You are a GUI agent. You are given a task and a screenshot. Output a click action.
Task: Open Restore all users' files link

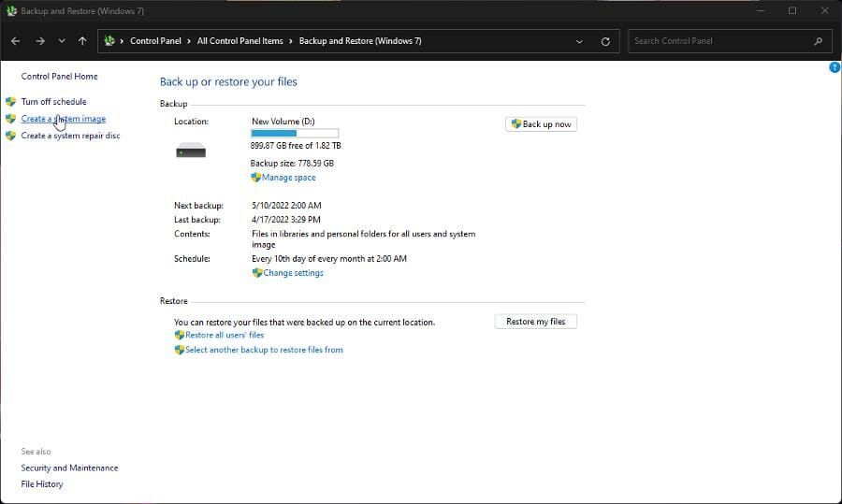click(x=225, y=335)
